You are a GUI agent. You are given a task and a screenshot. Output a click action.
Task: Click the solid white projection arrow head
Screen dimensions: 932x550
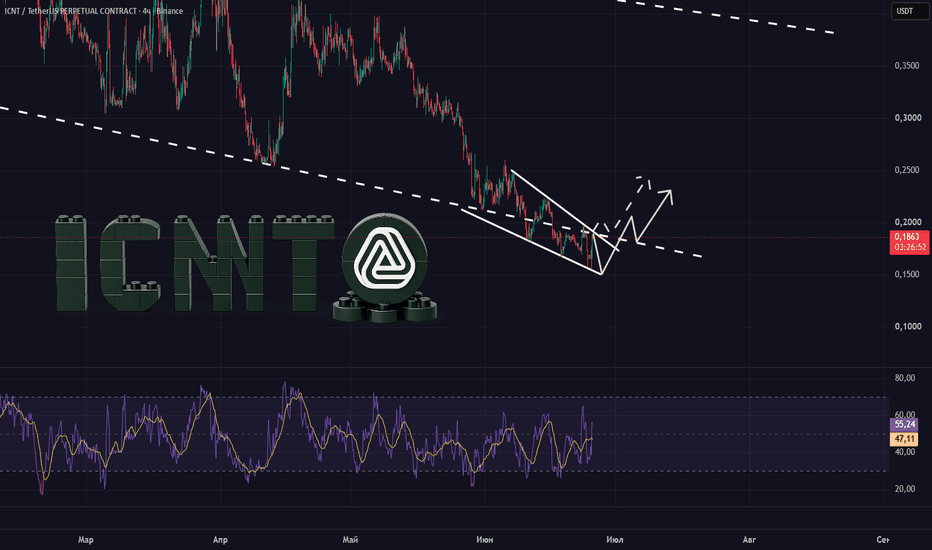pos(667,195)
